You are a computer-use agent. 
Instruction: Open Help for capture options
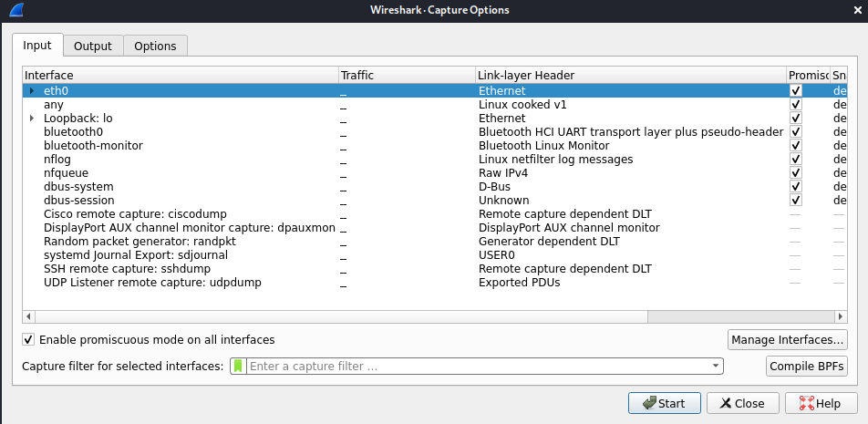tap(821, 403)
